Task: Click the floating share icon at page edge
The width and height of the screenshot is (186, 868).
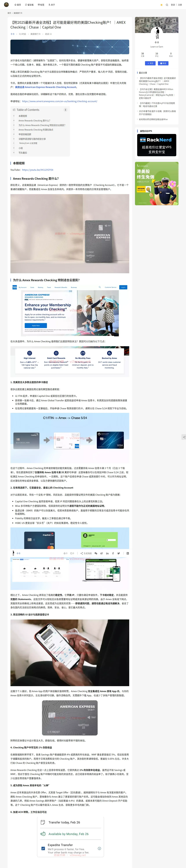Action: 184,437
